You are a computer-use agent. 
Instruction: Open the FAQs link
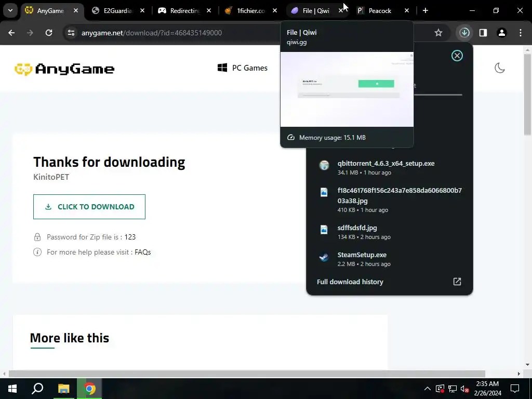click(x=143, y=252)
